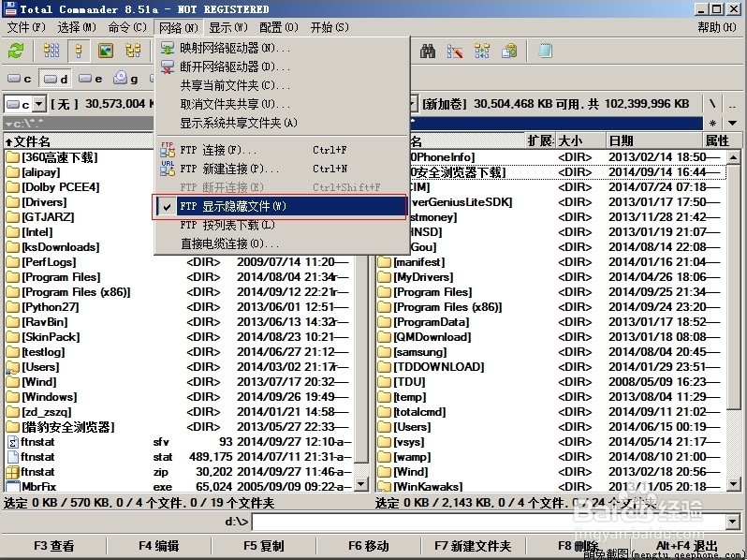This screenshot has height=560, width=747.
Task: Select the ftnstat zip archive icon
Action: point(13,472)
